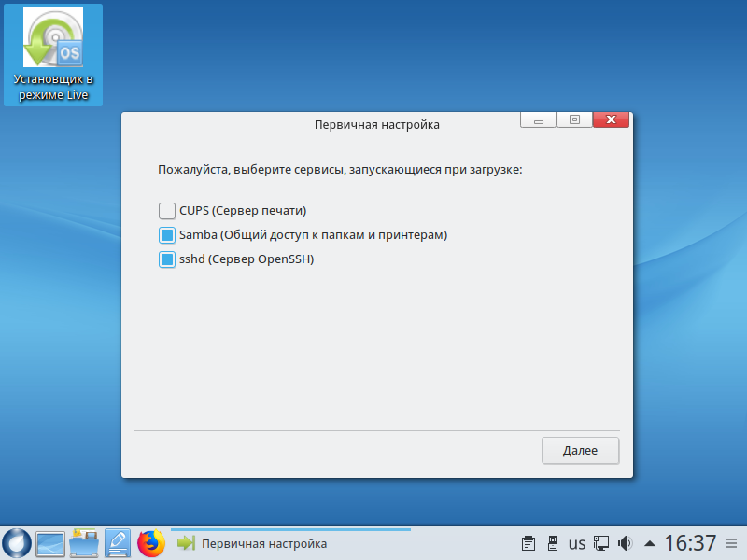The image size is (747, 560).
Task: Click the show desktop taskbar icon
Action: 49,542
